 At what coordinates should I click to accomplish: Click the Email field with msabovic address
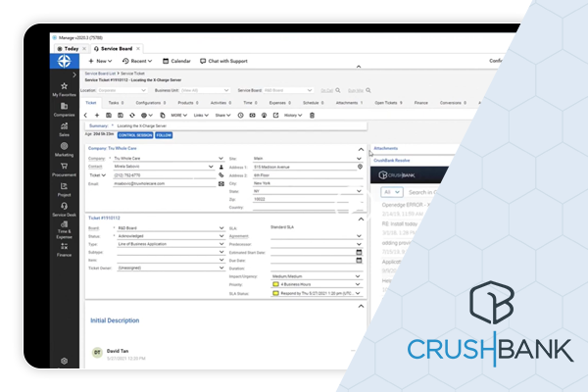click(x=165, y=184)
